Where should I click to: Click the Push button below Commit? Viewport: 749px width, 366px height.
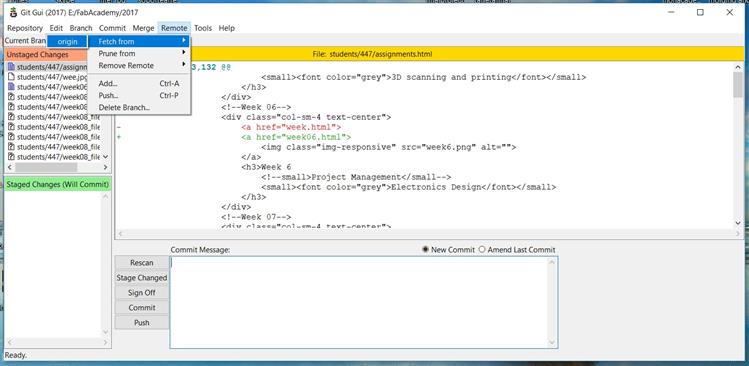coord(142,323)
